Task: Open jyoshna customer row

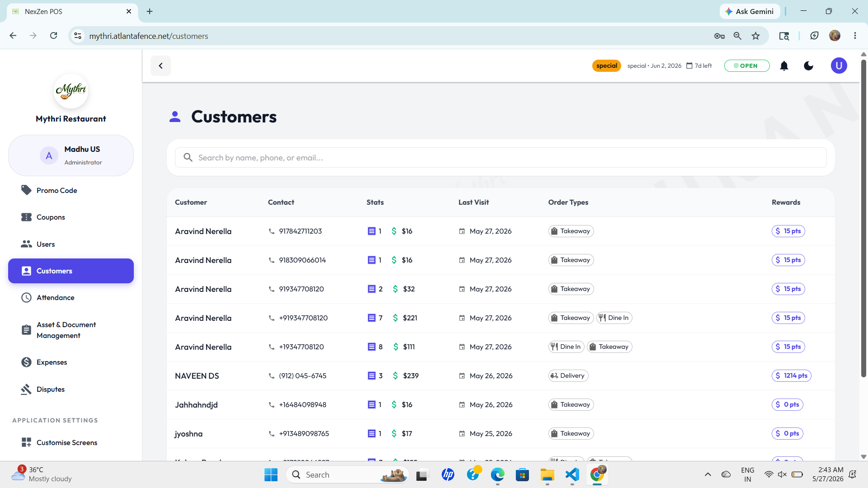Action: [x=500, y=434]
